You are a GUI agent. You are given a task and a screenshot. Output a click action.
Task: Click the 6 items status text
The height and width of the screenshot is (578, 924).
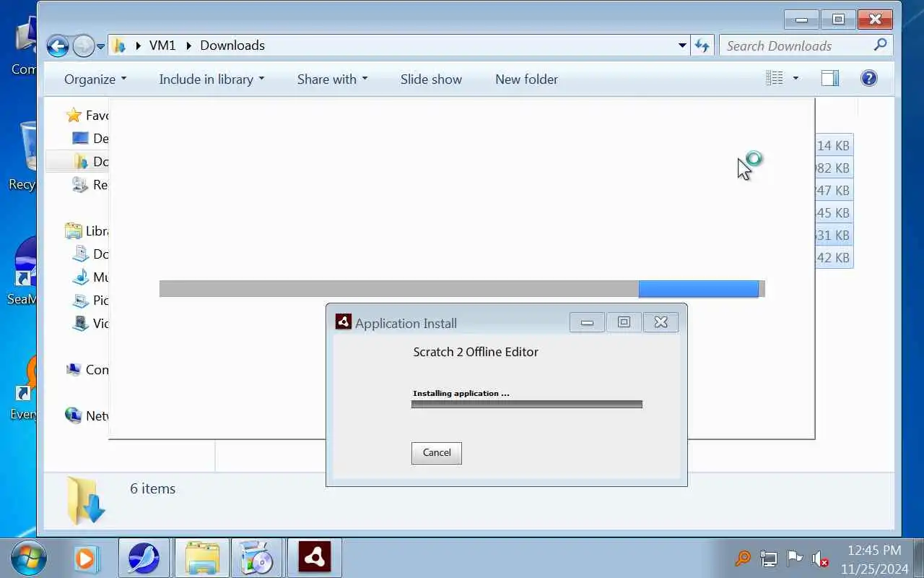(152, 488)
